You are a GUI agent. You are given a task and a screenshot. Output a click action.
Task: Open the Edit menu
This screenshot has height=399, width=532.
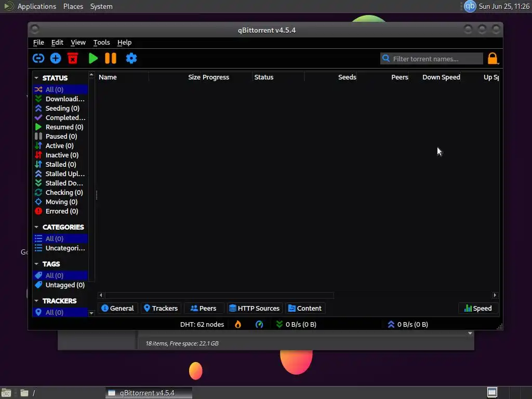57,43
